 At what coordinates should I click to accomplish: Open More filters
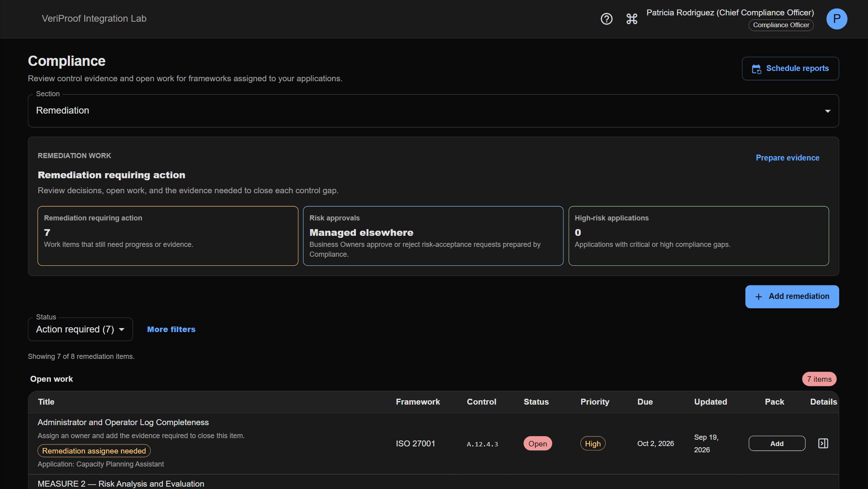(171, 329)
